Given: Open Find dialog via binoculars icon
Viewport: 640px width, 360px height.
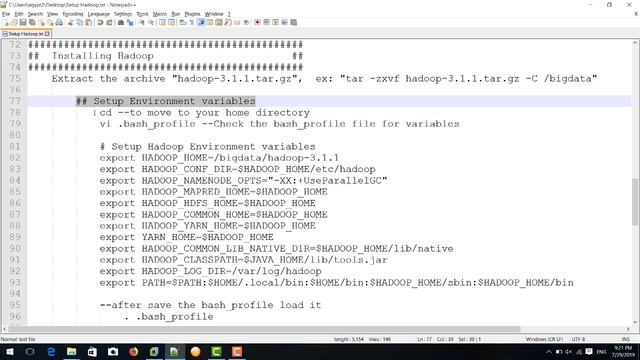Looking at the screenshot, I should (121, 22).
